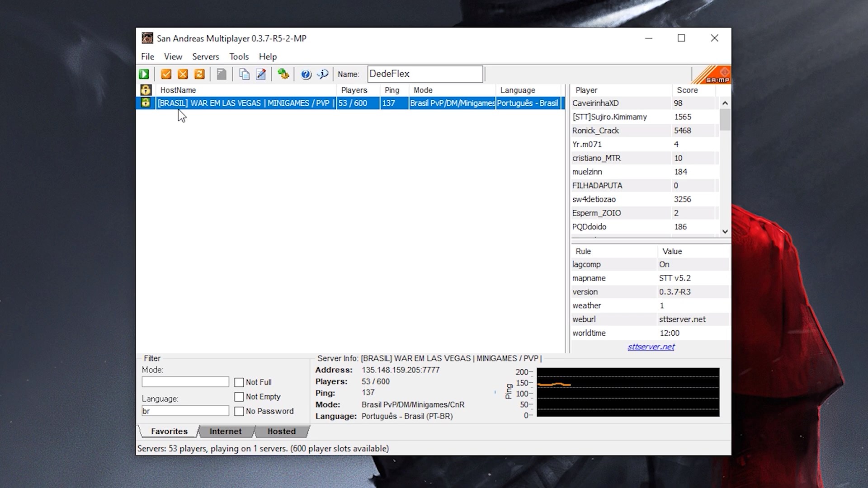Switch to the Favorites tab
The height and width of the screenshot is (488, 868).
pyautogui.click(x=169, y=431)
